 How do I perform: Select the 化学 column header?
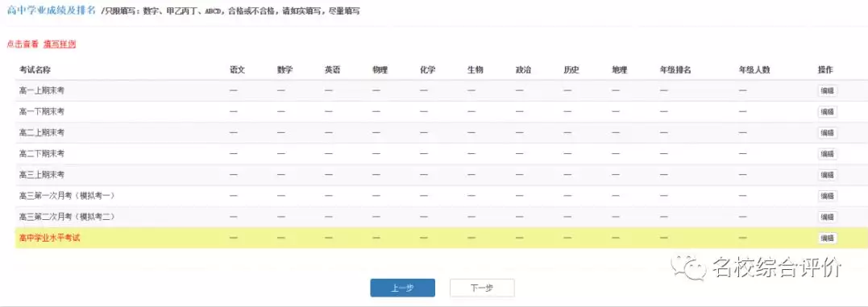(428, 69)
